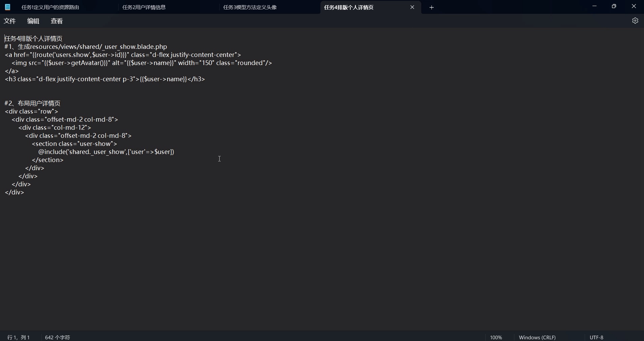Click the 100% zoom indicator in status bar
Viewport: 644px width, 341px height.
pos(496,337)
